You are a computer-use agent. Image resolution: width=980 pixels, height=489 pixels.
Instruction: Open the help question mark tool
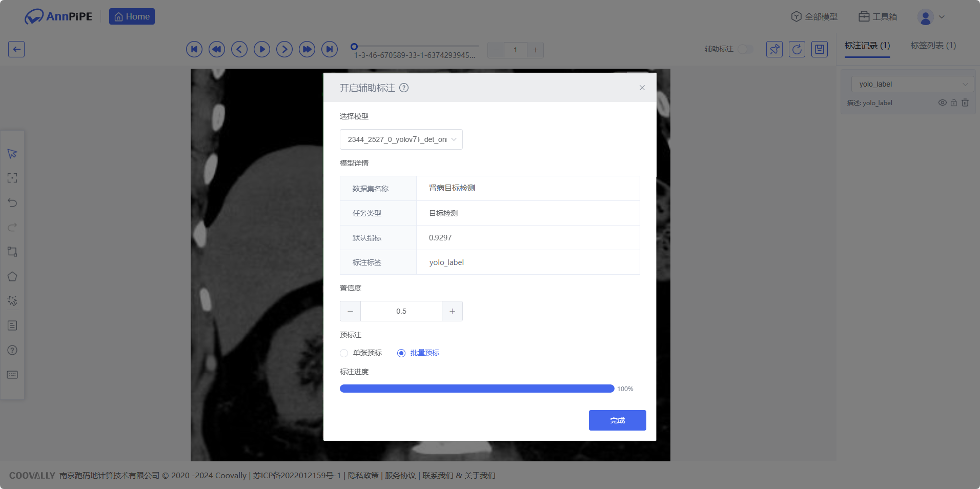pyautogui.click(x=12, y=350)
